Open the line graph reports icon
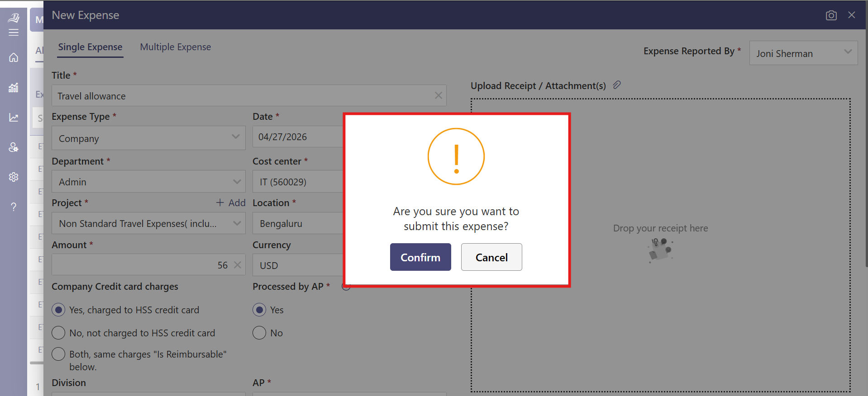The image size is (868, 396). point(14,118)
